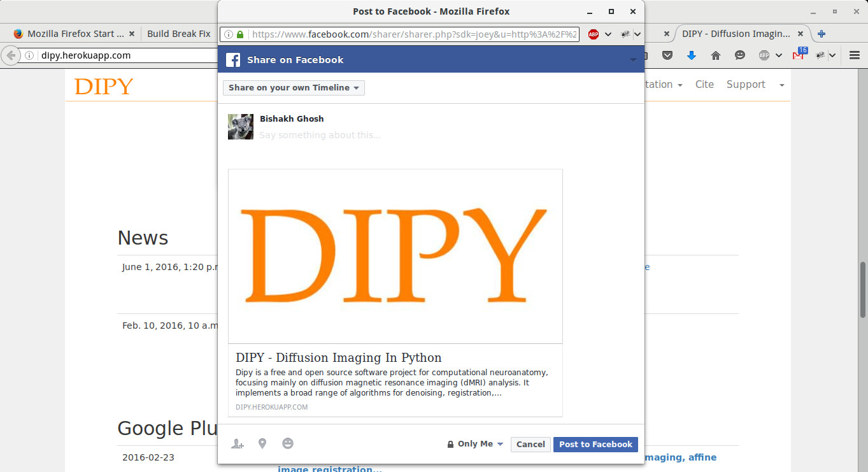Click site info icon in main address bar
Viewport: 868px width, 472px height.
point(29,55)
